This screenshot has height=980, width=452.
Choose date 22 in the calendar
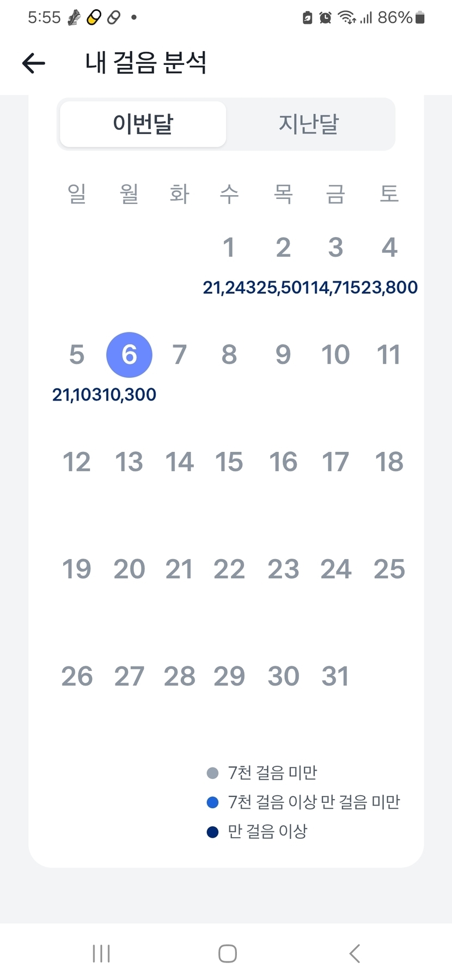point(229,570)
